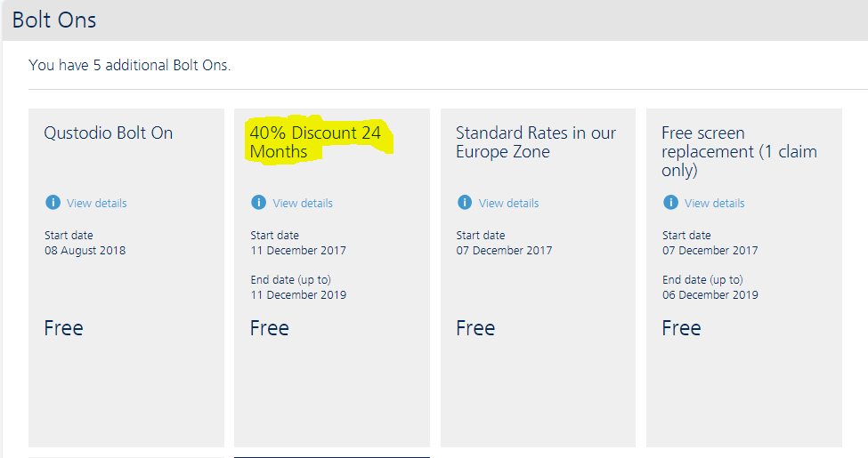This screenshot has width=868, height=458.
Task: Click the highlighted 40% Discount 24 Months title
Action: pos(315,142)
